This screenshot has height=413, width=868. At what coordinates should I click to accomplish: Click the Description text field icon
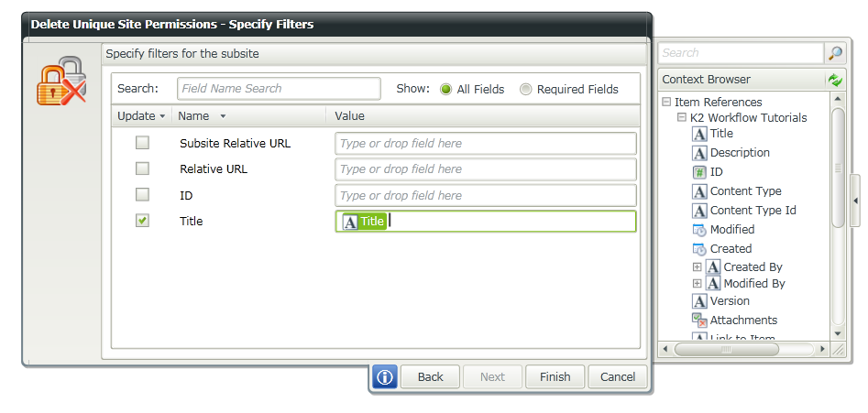click(699, 153)
